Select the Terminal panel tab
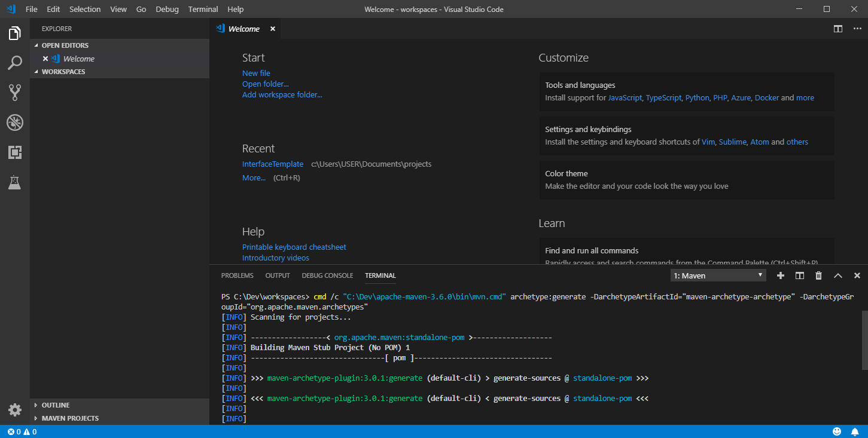868x438 pixels. pos(380,275)
